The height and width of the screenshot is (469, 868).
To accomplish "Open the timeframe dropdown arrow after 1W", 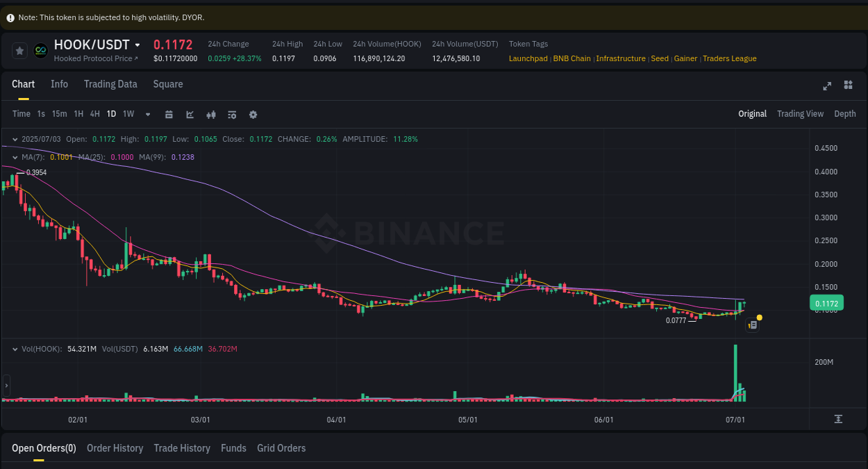I will tap(147, 114).
